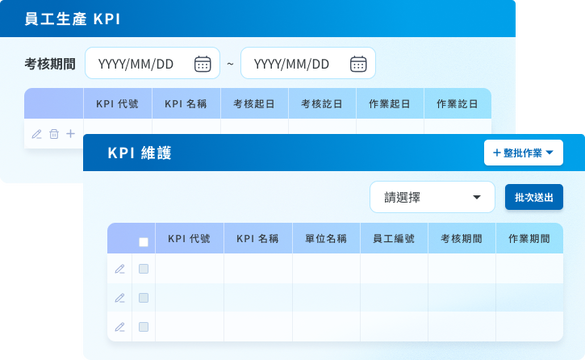Image resolution: width=585 pixels, height=360 pixels.
Task: Click plus add icon in 員工生產 KPI table
Action: (x=71, y=134)
